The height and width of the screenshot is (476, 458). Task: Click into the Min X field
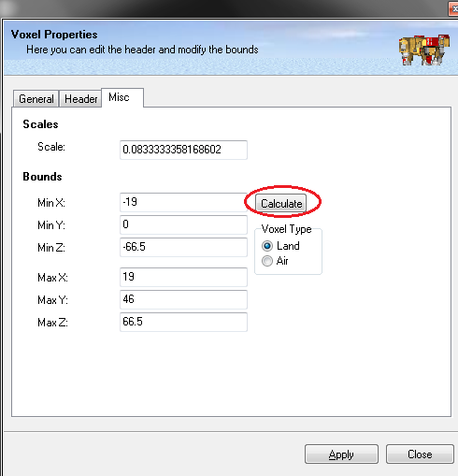pos(183,202)
